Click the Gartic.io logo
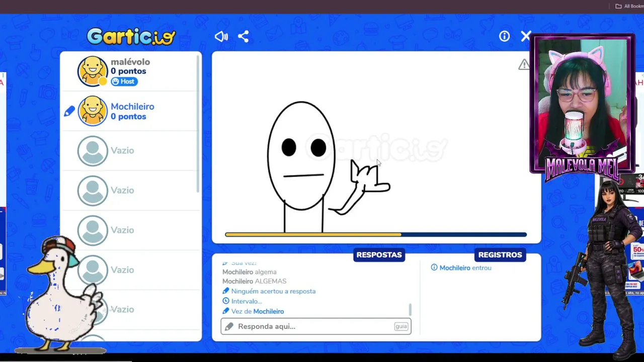 [x=131, y=36]
